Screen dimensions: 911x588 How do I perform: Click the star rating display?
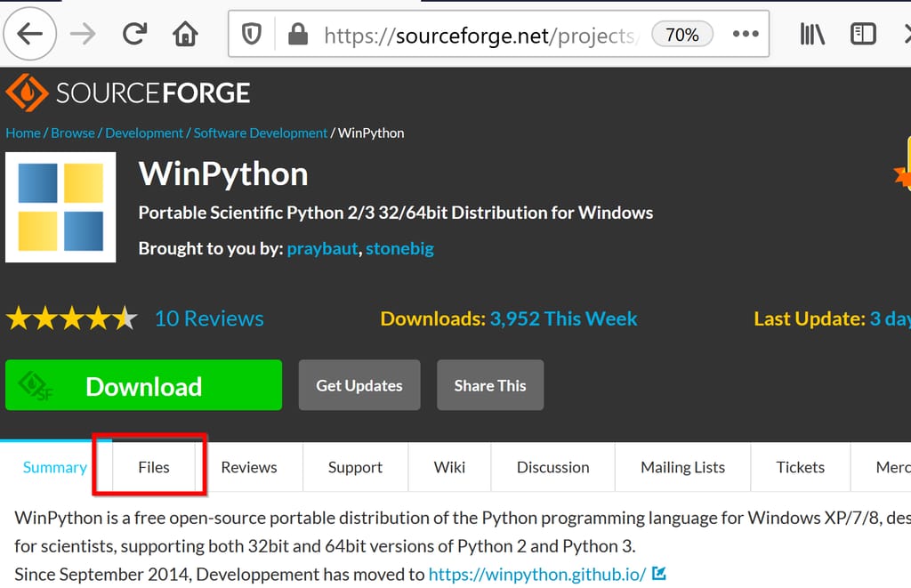[71, 318]
